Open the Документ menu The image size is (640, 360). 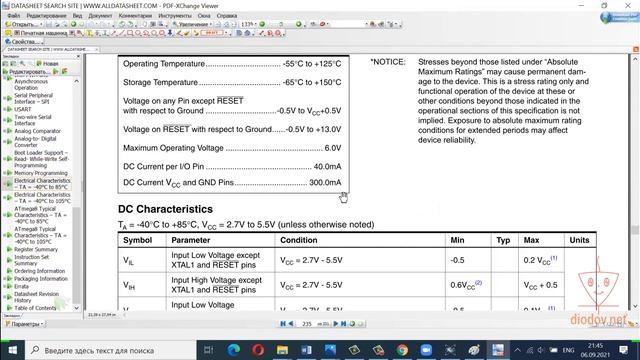click(100, 16)
